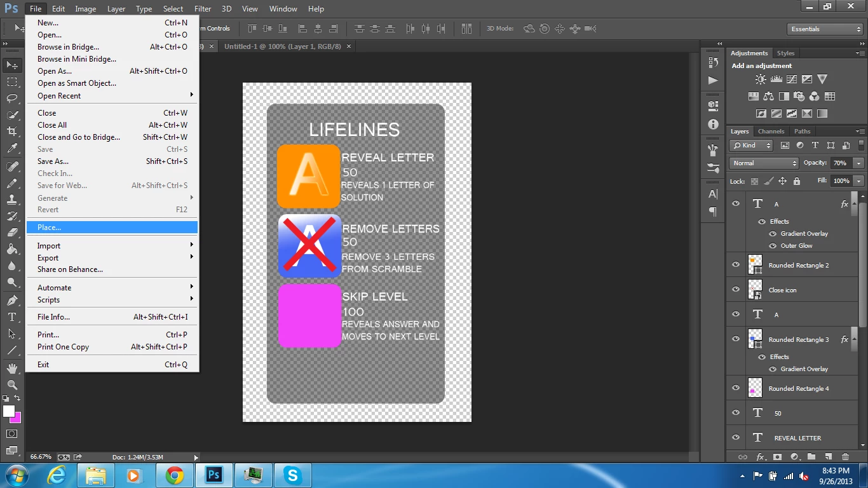Viewport: 868px width, 488px height.
Task: Open the collapsed Character panel icon
Action: pyautogui.click(x=713, y=194)
